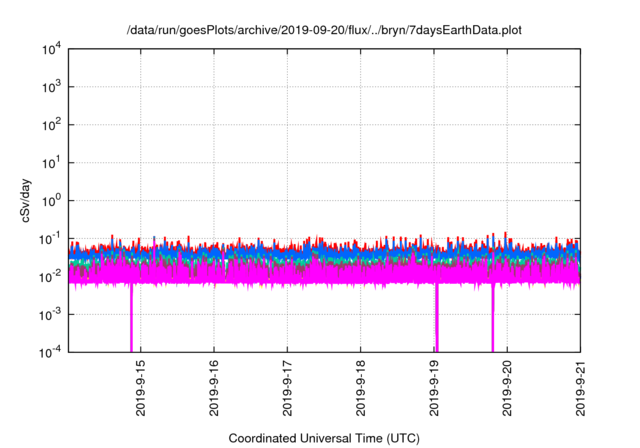The image size is (640, 448).
Task: Click the Coordinated Universal Time axis label
Action: point(324,438)
